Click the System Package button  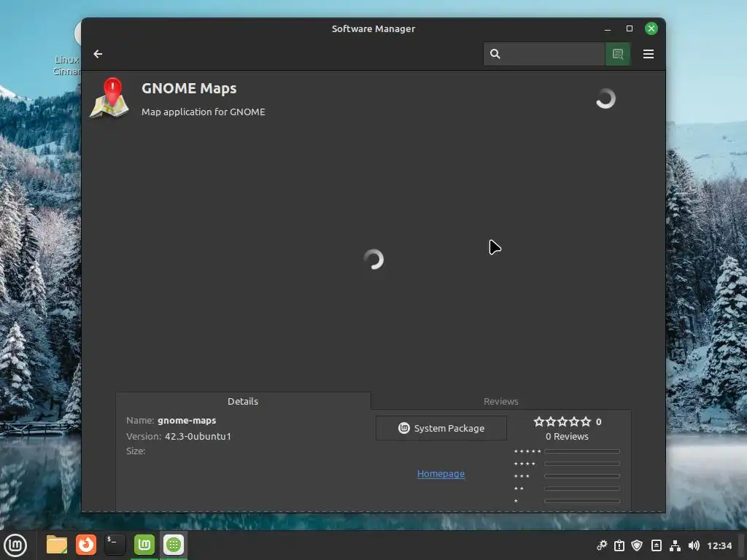pyautogui.click(x=441, y=428)
